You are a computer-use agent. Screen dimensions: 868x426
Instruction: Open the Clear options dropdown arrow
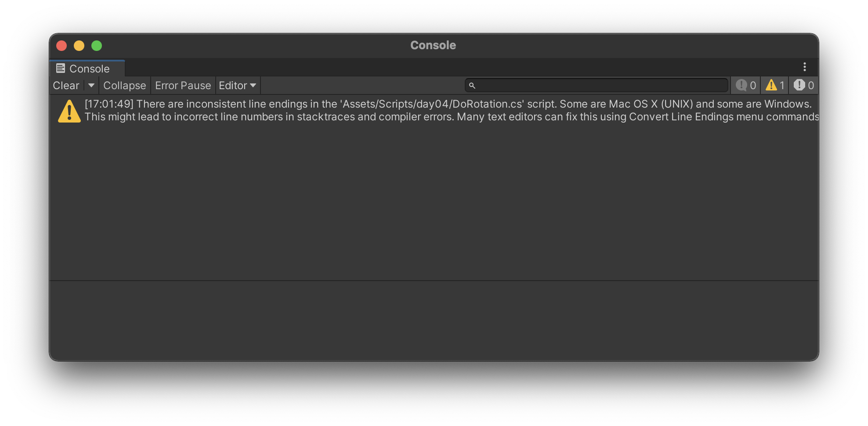(91, 85)
